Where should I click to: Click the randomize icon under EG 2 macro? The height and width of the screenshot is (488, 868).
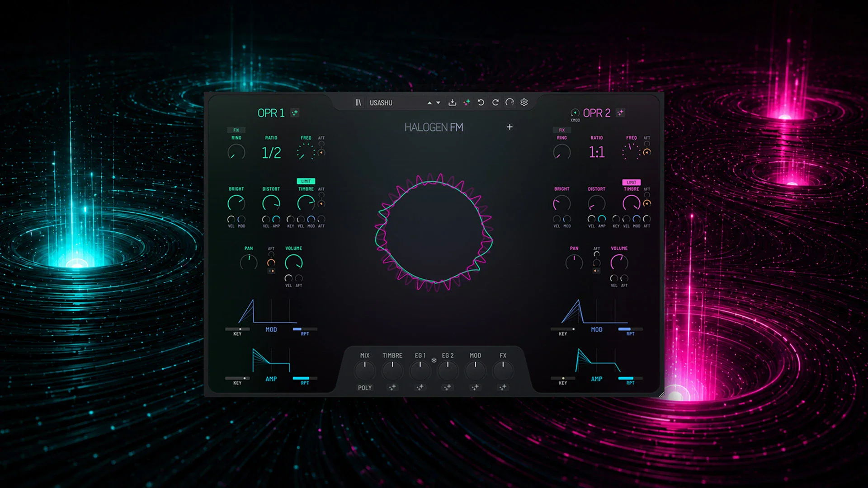tap(448, 387)
